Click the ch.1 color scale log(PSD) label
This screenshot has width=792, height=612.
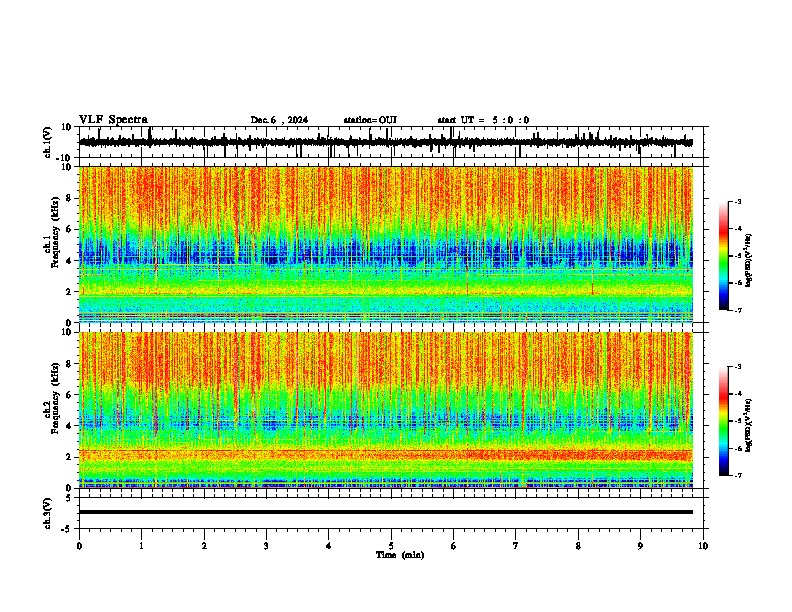[749, 261]
